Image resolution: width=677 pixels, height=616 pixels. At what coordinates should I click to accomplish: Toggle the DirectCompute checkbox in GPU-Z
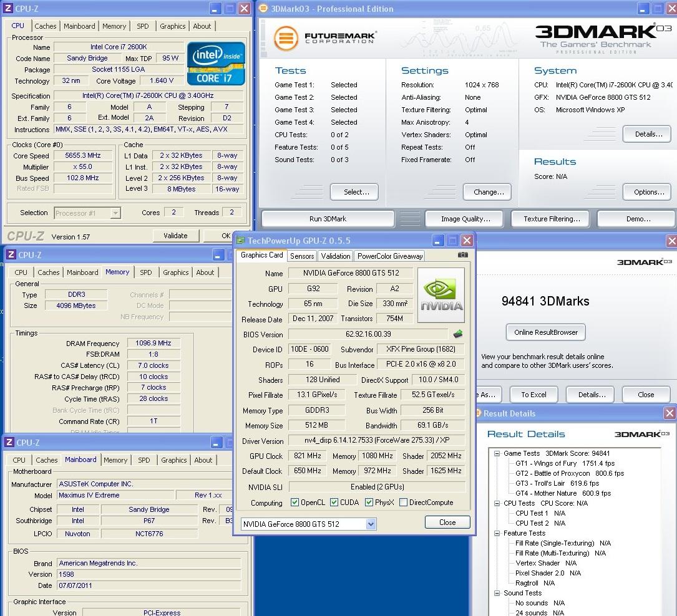pyautogui.click(x=403, y=502)
